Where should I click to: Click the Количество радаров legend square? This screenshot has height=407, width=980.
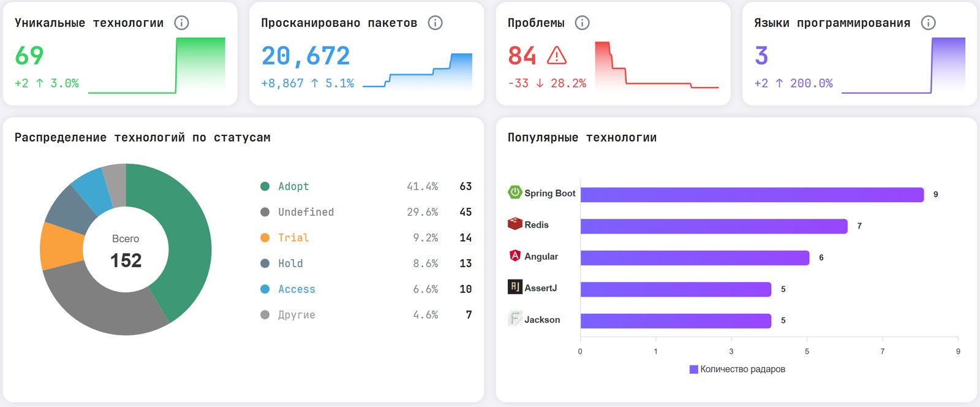[694, 370]
